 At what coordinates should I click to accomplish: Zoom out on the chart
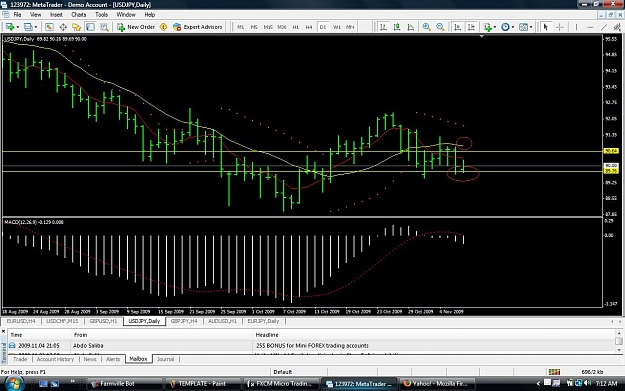[440, 27]
